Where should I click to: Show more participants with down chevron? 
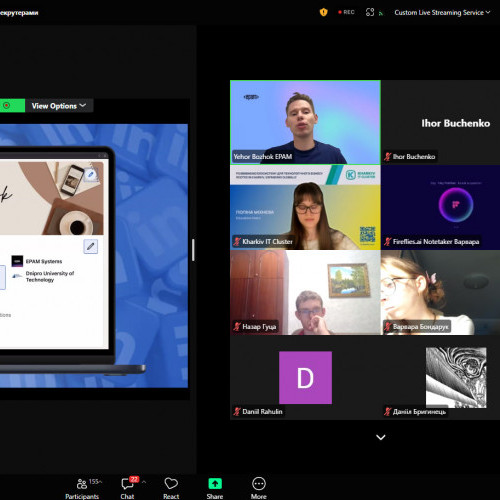pyautogui.click(x=381, y=437)
